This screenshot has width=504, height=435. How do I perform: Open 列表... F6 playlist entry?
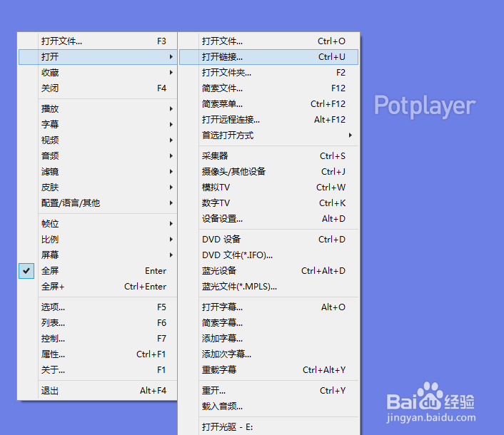click(98, 323)
